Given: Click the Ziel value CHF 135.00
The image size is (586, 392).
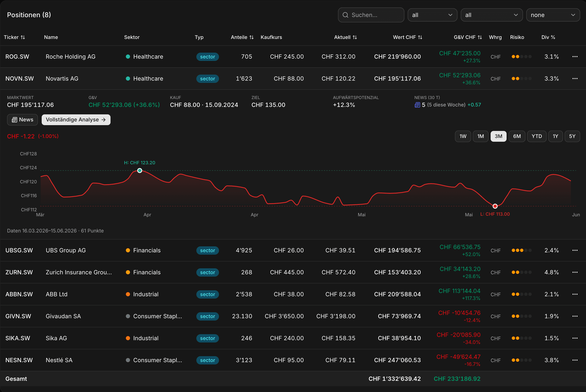Looking at the screenshot, I should click(268, 105).
